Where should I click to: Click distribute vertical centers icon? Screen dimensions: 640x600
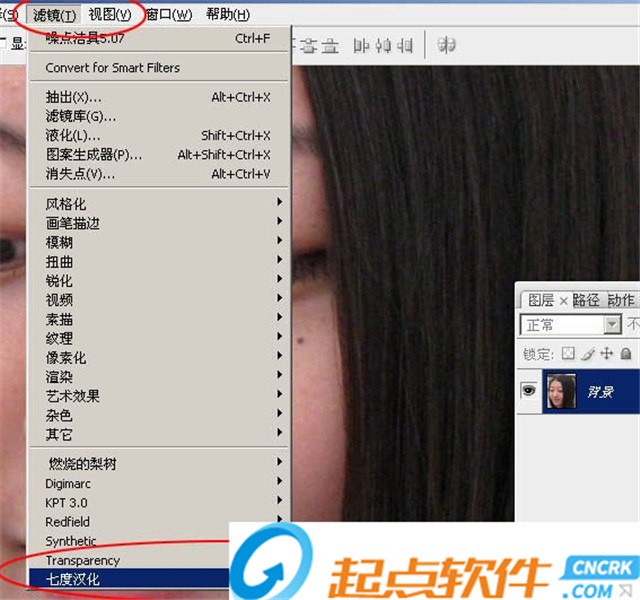[309, 46]
